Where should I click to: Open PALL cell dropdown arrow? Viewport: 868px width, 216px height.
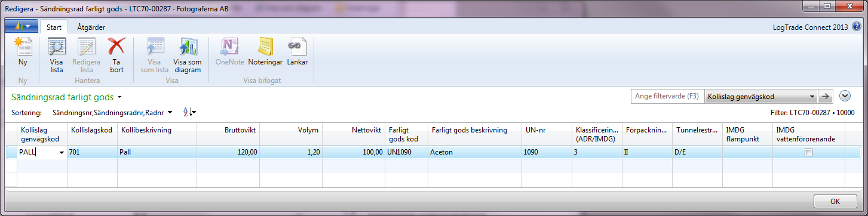coord(62,153)
